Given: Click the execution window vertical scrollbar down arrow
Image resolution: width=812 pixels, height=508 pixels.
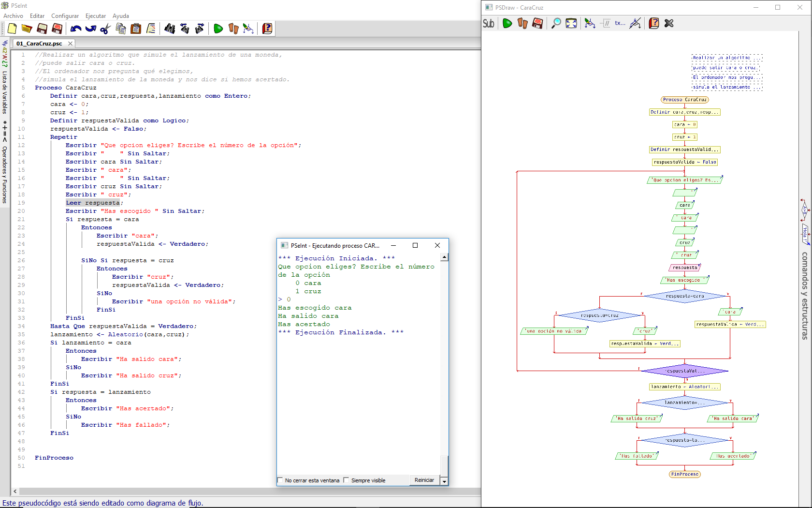Looking at the screenshot, I should coord(444,481).
